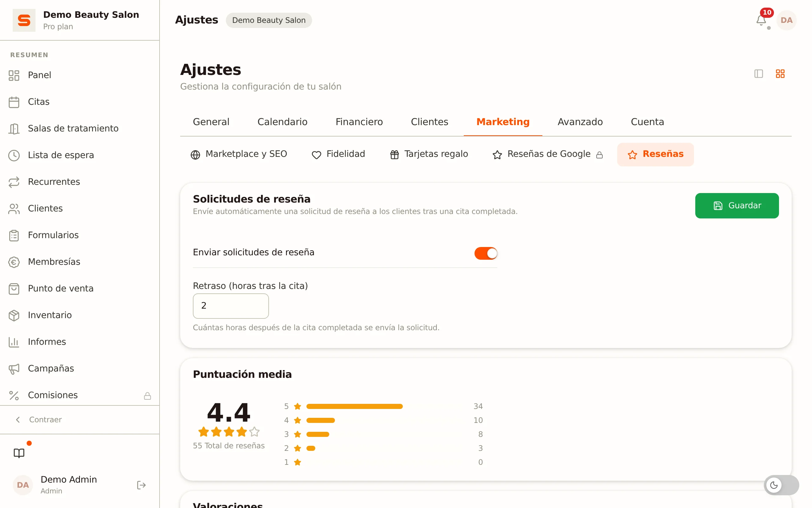Click the '34' five-star review count

[x=478, y=406]
